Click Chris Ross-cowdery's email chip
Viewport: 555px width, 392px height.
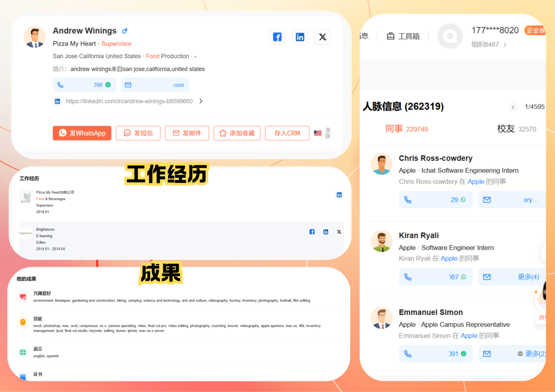pyautogui.click(x=512, y=200)
